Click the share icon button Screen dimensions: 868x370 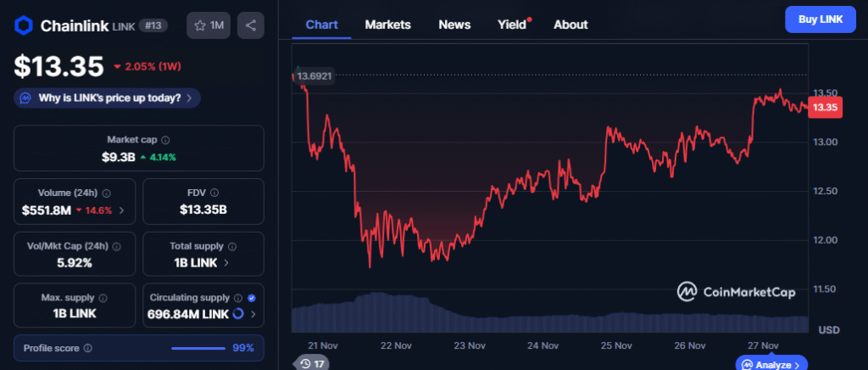coord(250,25)
